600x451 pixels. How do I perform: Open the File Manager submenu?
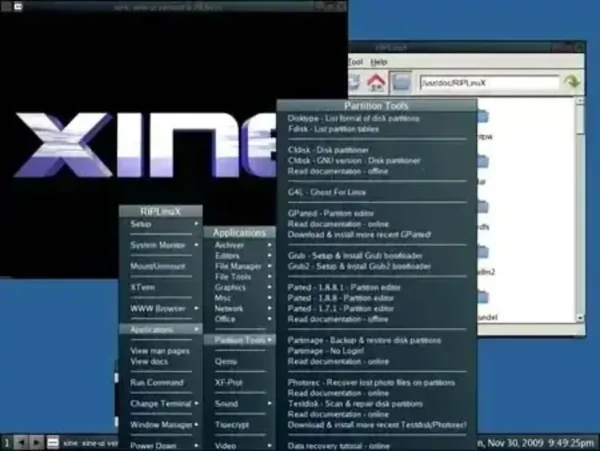click(240, 266)
